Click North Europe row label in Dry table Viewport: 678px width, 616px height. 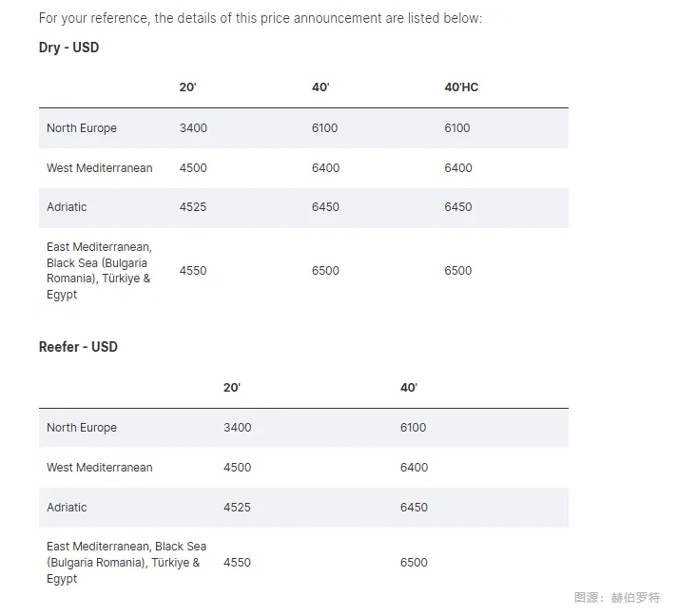[82, 128]
